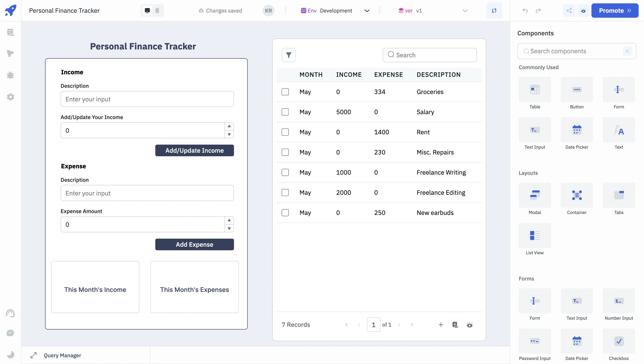This screenshot has height=364, width=644.
Task: Click the redo arrow icon
Action: [x=538, y=11]
